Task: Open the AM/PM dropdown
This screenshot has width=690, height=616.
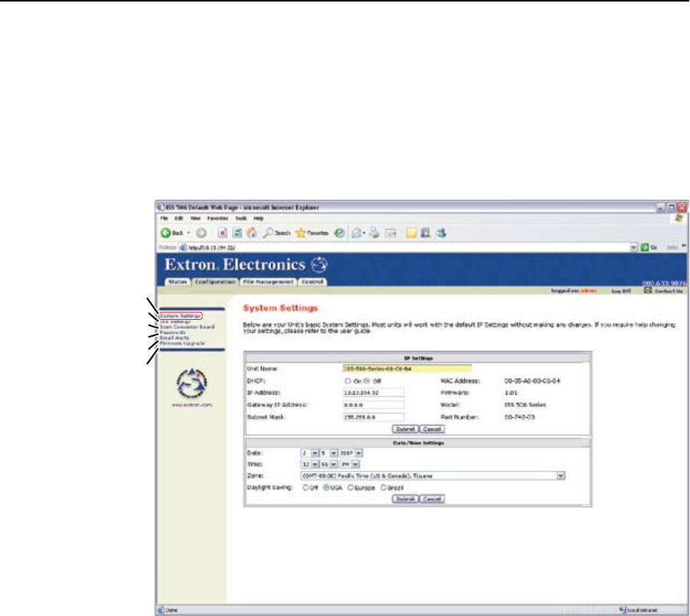Action: click(355, 464)
